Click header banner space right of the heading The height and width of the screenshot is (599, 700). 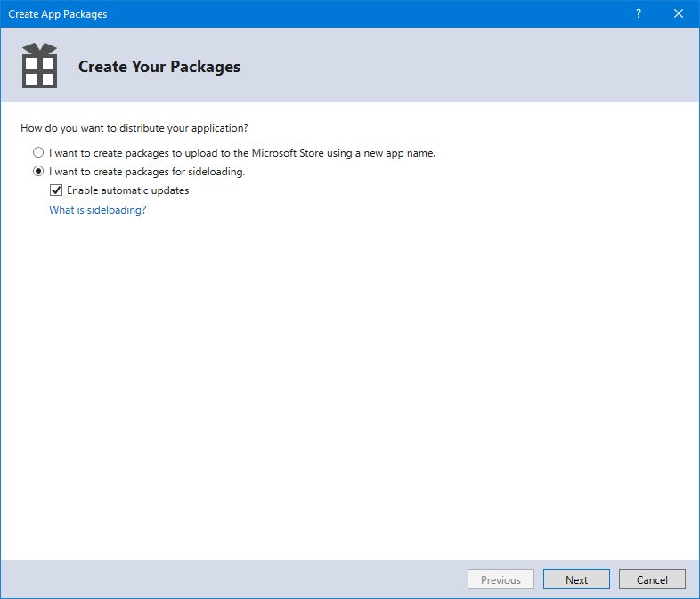(x=472, y=67)
